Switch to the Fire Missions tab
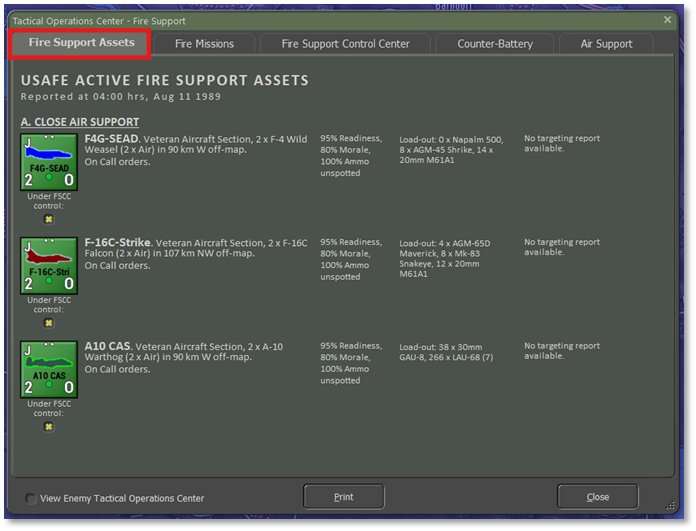696x531 pixels. tap(204, 44)
